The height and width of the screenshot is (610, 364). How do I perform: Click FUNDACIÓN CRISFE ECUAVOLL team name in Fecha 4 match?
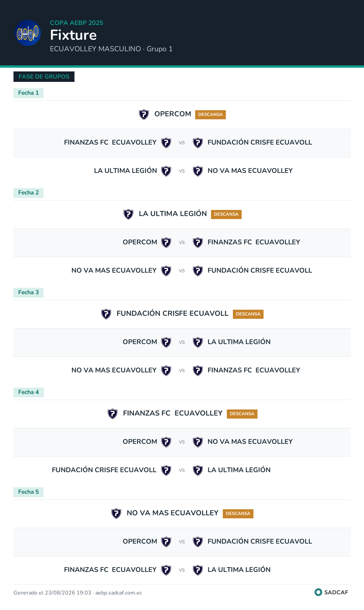pos(104,470)
